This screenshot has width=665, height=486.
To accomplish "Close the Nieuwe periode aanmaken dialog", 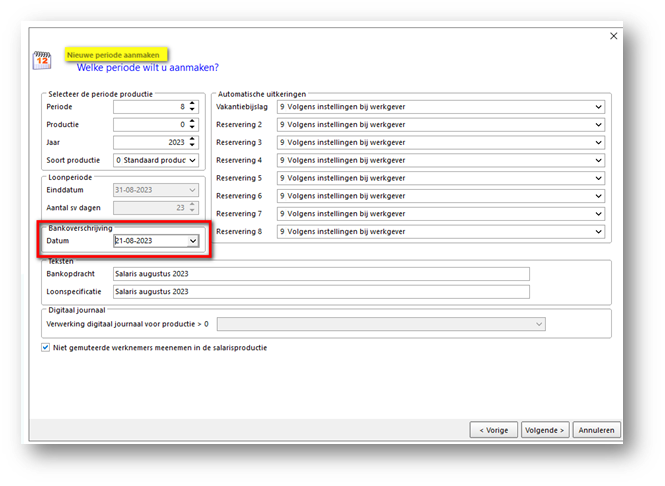I will 613,36.
